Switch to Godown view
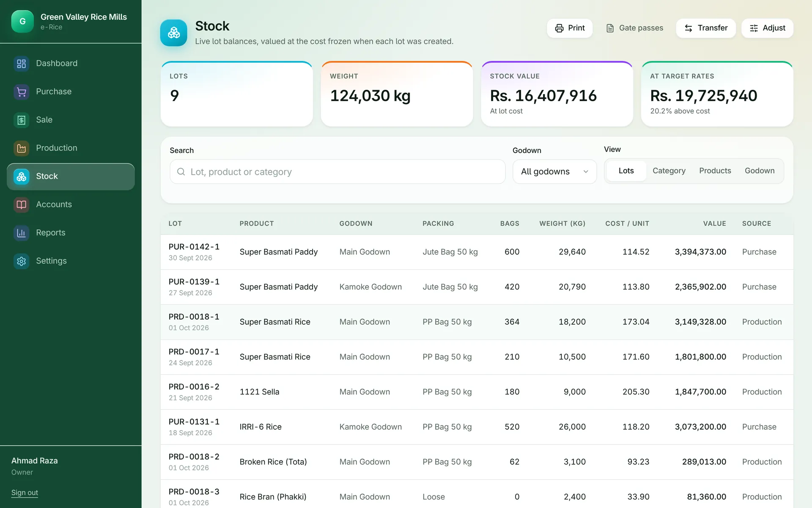Viewport: 812px width, 508px height. pyautogui.click(x=760, y=171)
